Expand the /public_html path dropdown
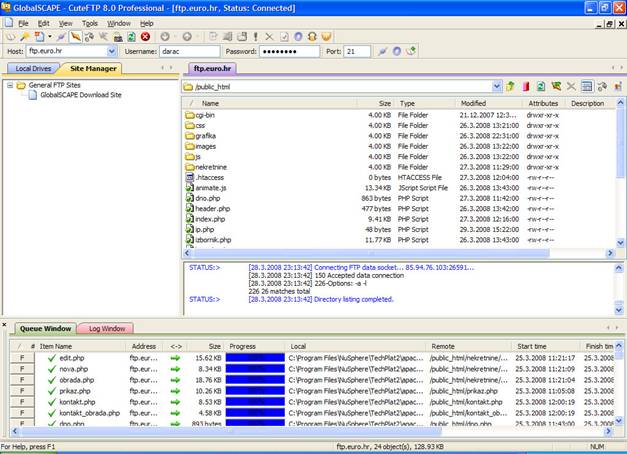627x454 pixels. (x=497, y=87)
